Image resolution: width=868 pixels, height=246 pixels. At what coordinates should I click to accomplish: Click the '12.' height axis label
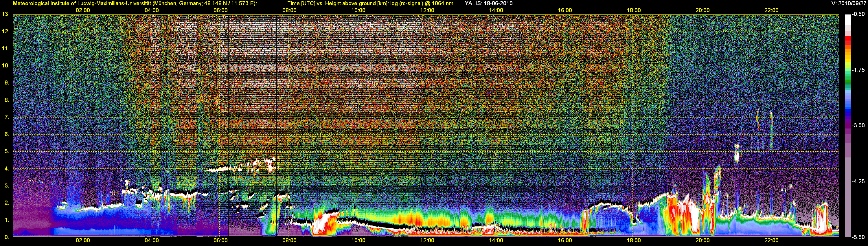click(5, 31)
